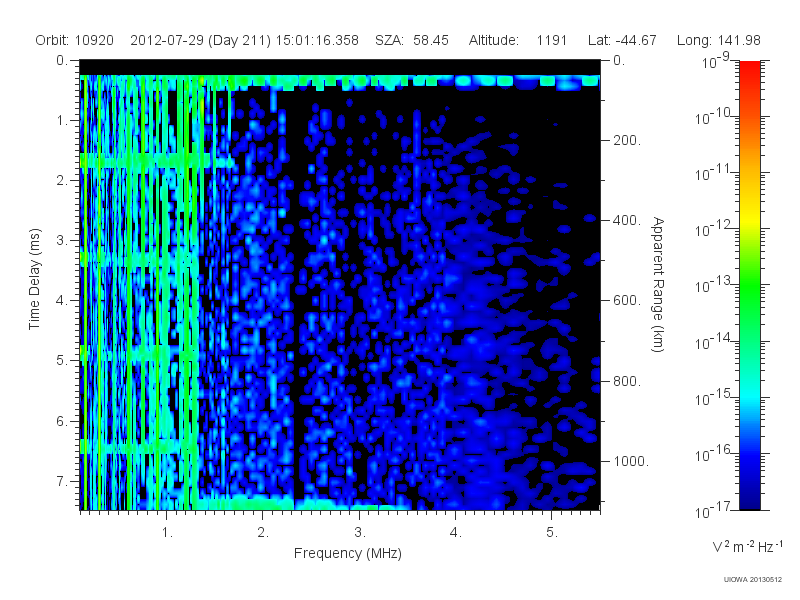Click the UIOWA 20130512 credit text
800x600 pixels.
coord(752,579)
